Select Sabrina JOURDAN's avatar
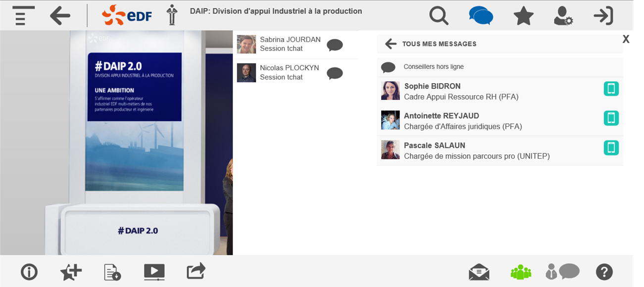Image resolution: width=644 pixels, height=287 pixels. coord(247,44)
